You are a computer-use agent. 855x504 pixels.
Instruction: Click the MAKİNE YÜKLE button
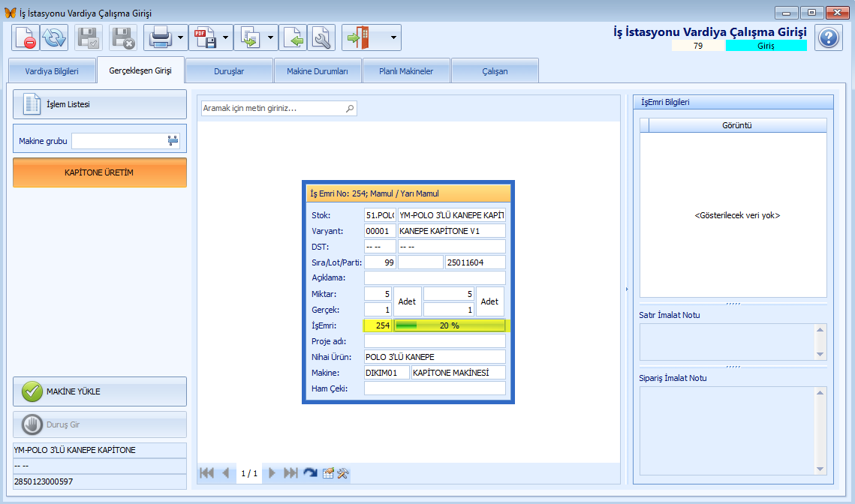click(100, 391)
